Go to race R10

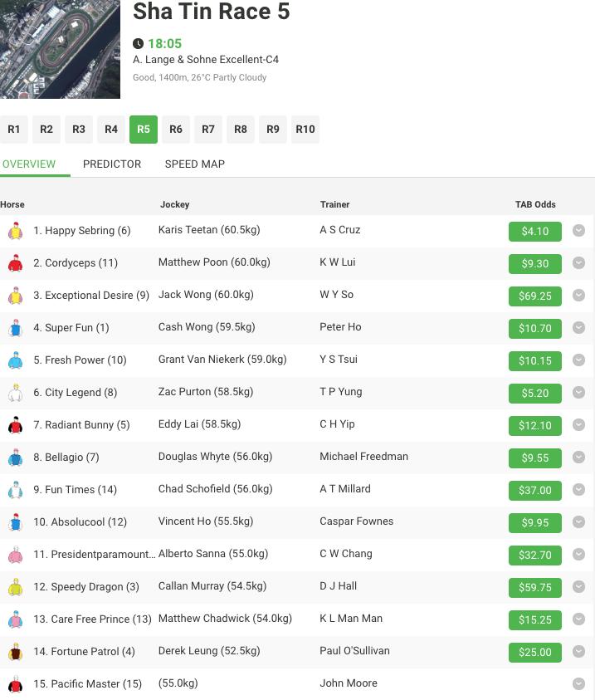pos(305,130)
